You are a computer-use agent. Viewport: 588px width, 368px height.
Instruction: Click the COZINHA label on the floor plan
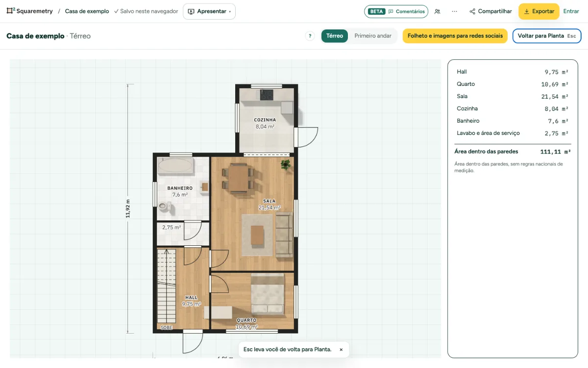pyautogui.click(x=265, y=120)
